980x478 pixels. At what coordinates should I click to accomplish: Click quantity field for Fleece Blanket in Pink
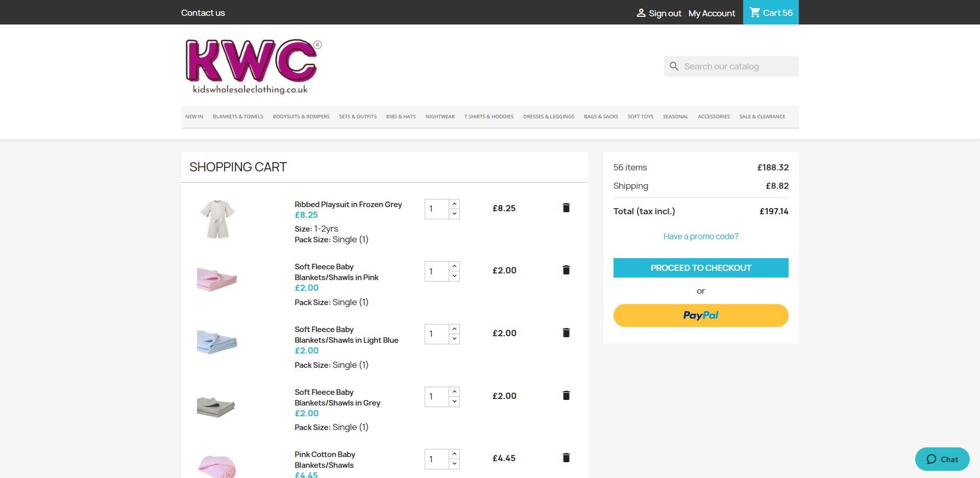coord(437,271)
